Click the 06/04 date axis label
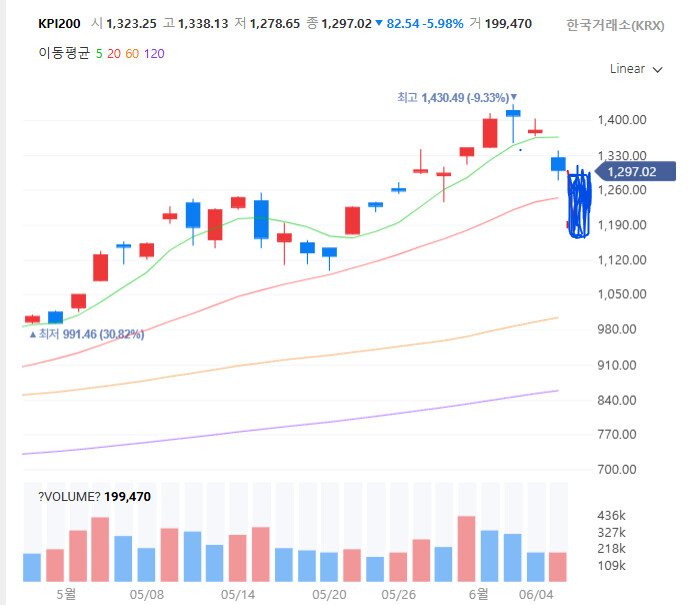This screenshot has height=605, width=695. click(536, 595)
